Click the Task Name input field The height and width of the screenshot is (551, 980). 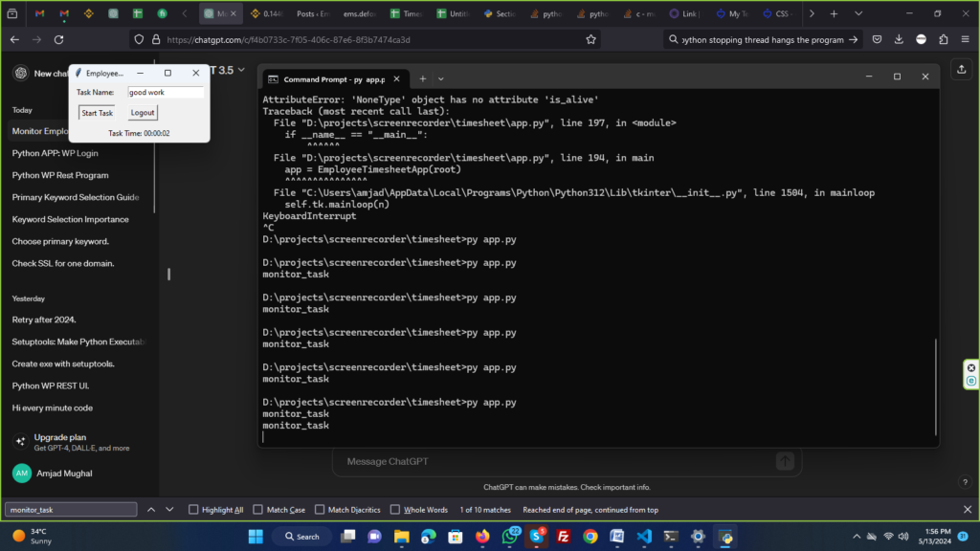pos(165,93)
